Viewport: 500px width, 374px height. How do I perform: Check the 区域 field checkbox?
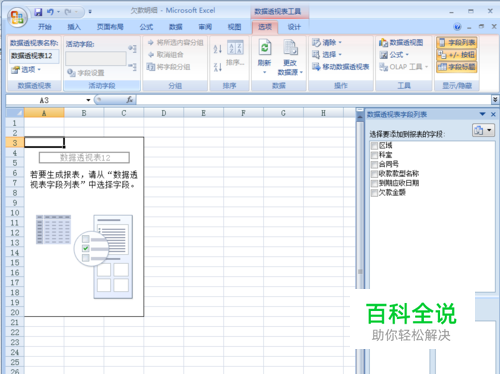click(x=374, y=146)
